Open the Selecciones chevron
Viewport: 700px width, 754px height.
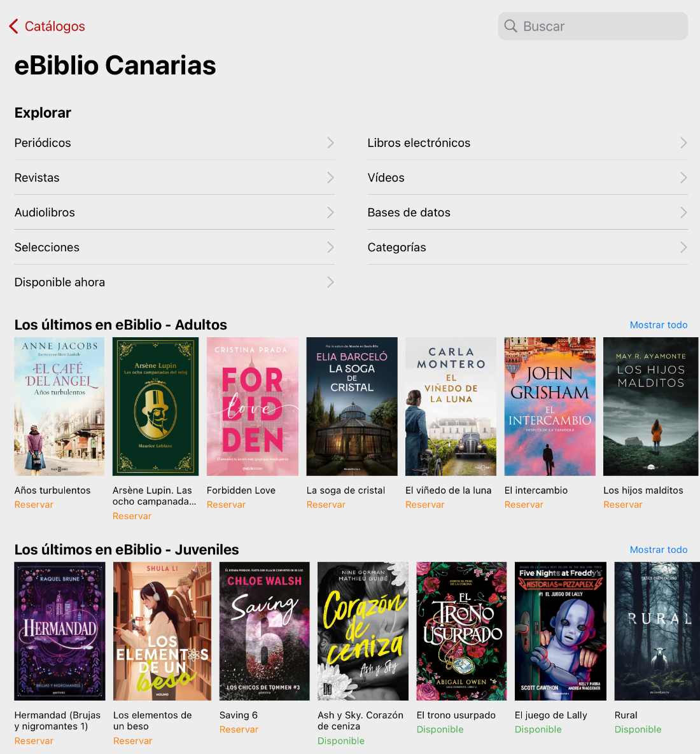pyautogui.click(x=330, y=247)
